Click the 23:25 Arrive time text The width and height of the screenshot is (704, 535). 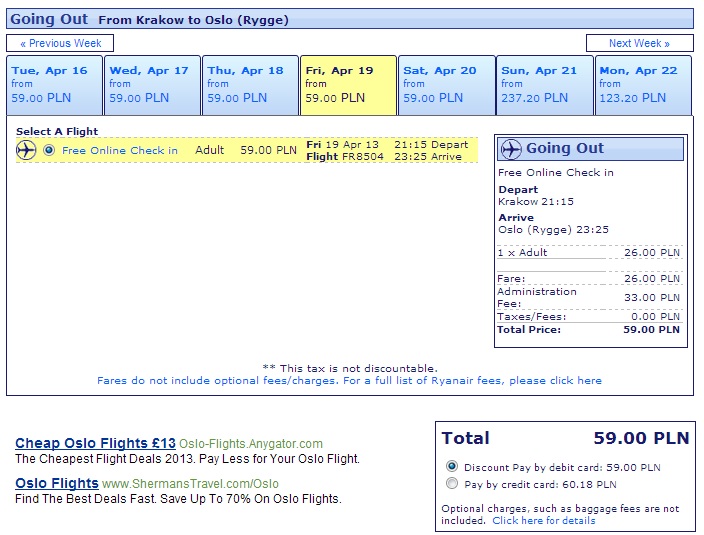428,157
